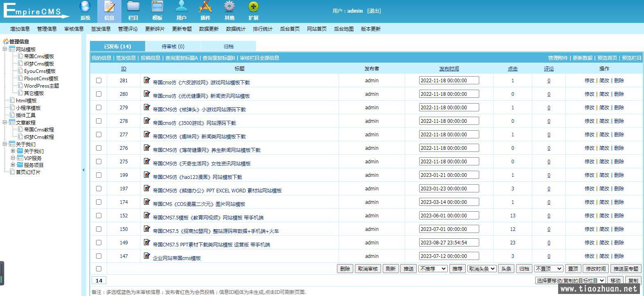Switch to the 待审核 (0) tab

point(173,47)
